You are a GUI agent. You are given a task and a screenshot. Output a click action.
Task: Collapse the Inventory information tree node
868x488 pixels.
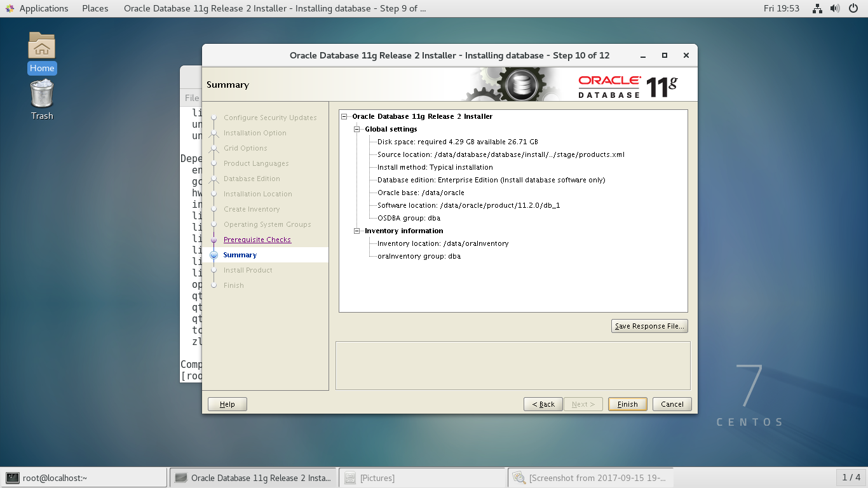(357, 231)
